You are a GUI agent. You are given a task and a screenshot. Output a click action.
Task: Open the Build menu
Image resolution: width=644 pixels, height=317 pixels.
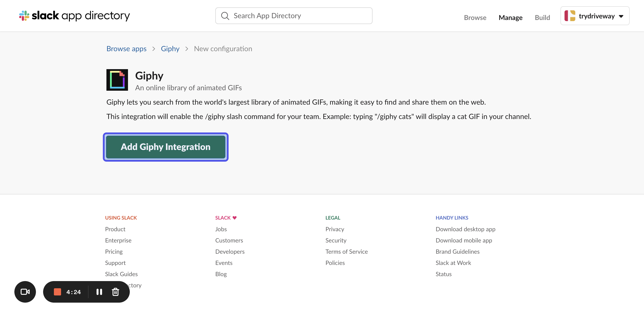tap(542, 18)
